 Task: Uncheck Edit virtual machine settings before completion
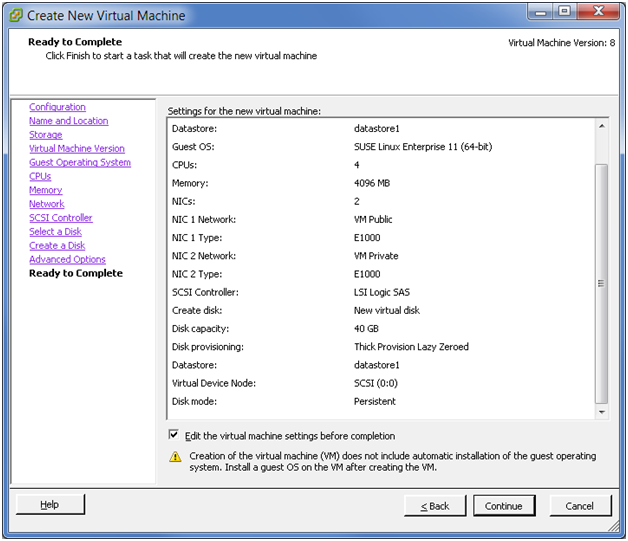click(173, 434)
